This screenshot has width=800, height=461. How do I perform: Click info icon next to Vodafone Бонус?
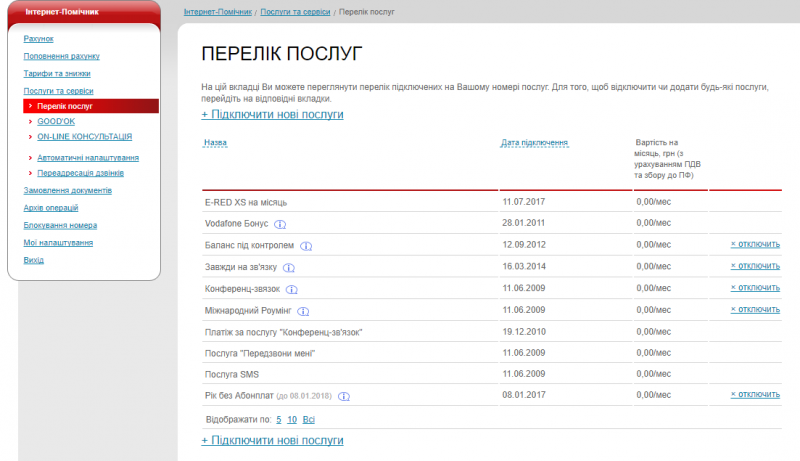280,224
